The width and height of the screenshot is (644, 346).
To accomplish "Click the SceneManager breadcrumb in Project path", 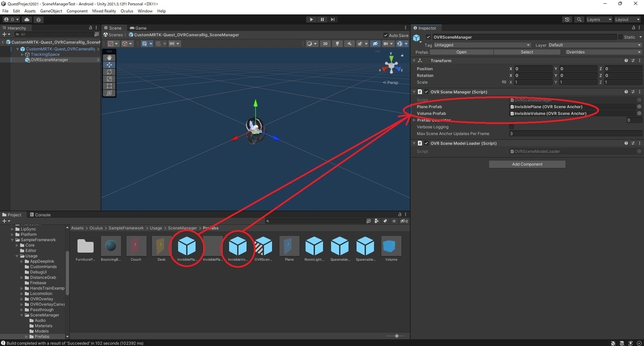I will point(182,228).
